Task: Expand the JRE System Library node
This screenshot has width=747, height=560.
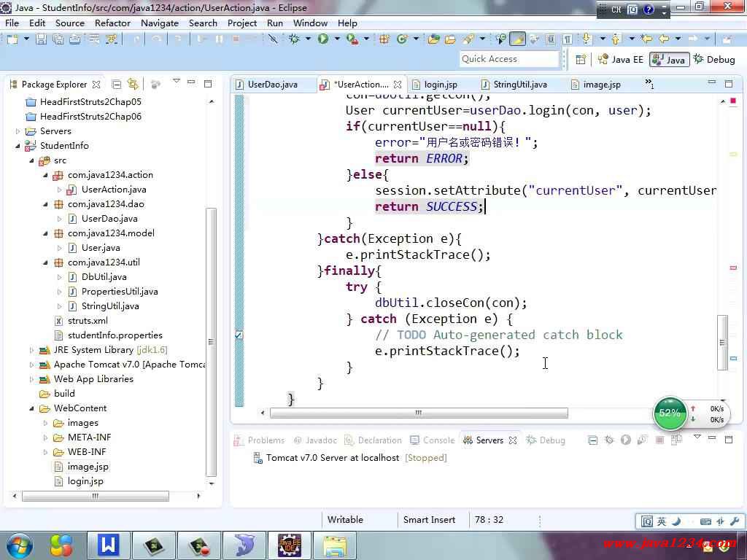Action: [x=31, y=350]
